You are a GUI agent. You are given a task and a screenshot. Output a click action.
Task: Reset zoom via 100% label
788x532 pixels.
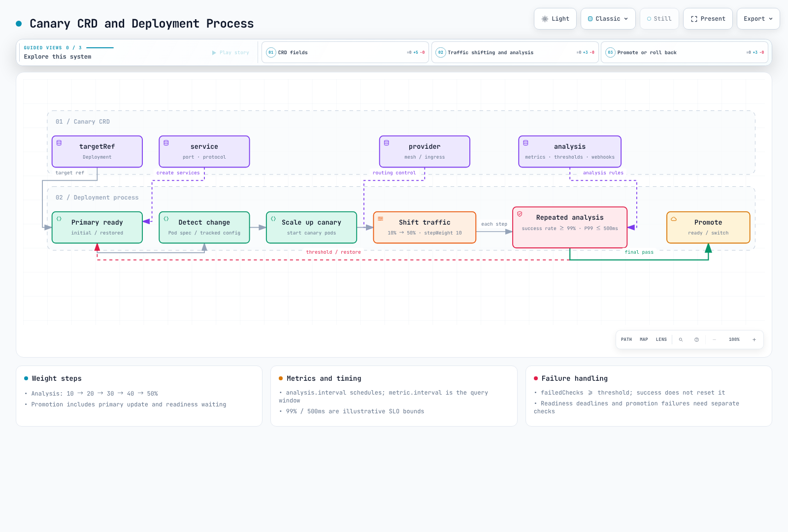coord(734,339)
